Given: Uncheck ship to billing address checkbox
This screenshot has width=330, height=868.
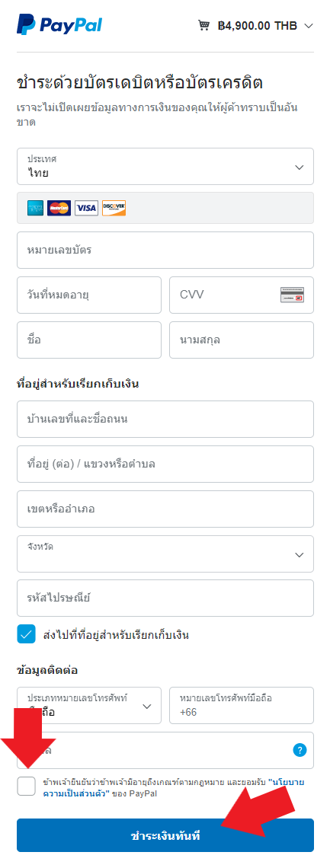Looking at the screenshot, I should click(x=26, y=634).
